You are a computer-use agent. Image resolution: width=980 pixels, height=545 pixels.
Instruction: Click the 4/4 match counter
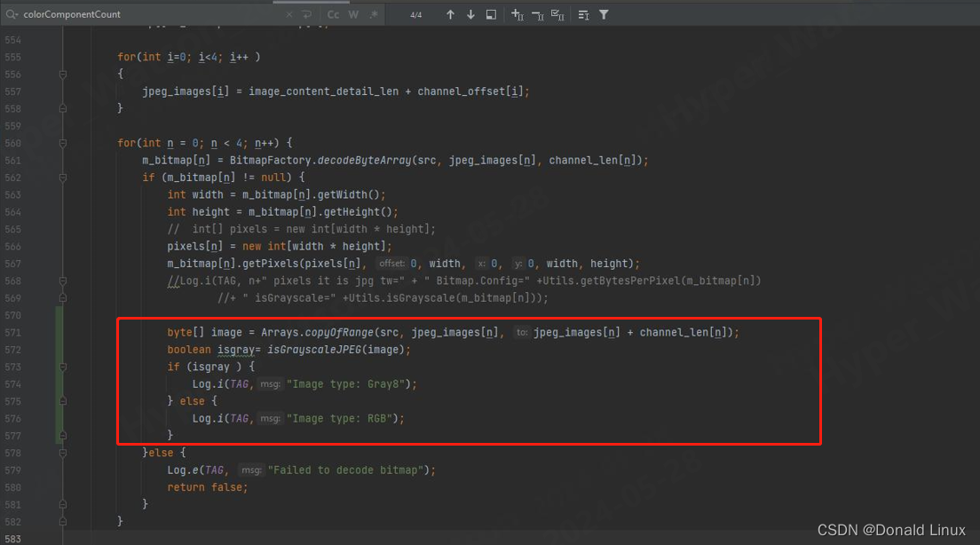(x=415, y=14)
